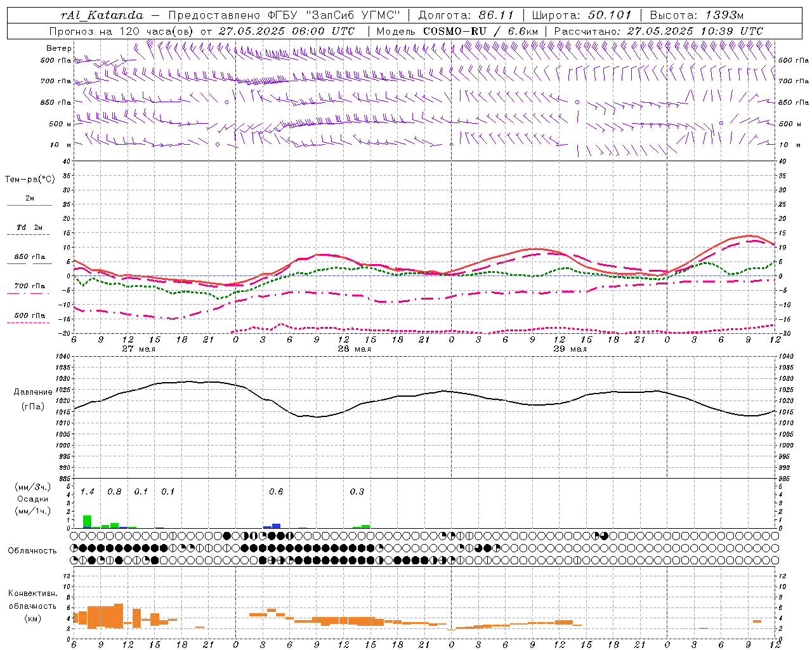
Task: Click the 29 мая date label
Action: coord(570,349)
